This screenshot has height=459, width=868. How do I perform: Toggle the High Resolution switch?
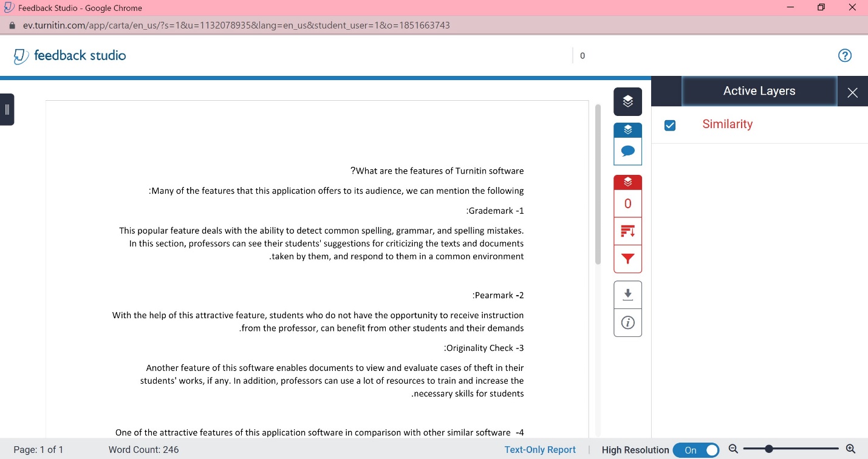pos(696,450)
